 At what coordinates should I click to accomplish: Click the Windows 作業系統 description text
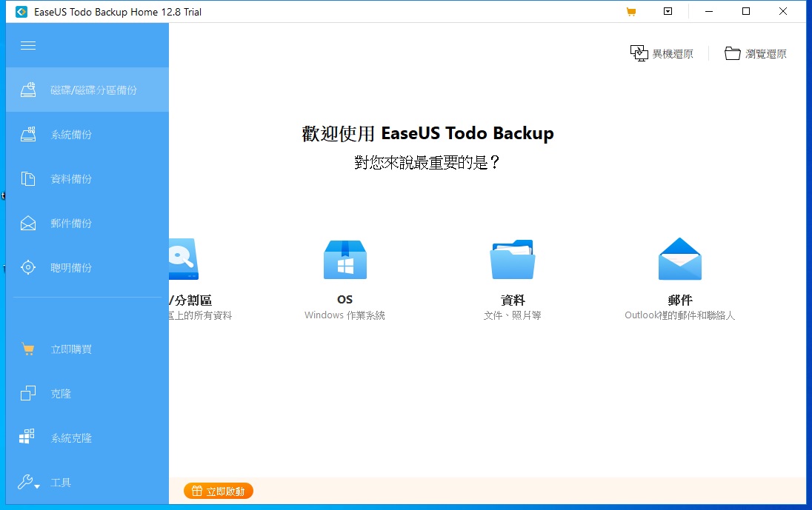pos(345,315)
